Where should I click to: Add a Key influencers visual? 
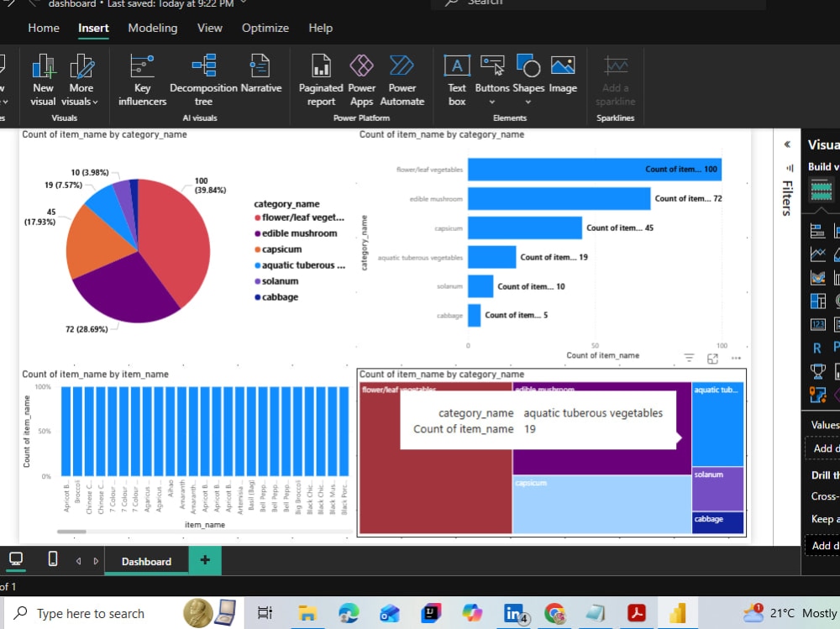(x=142, y=81)
